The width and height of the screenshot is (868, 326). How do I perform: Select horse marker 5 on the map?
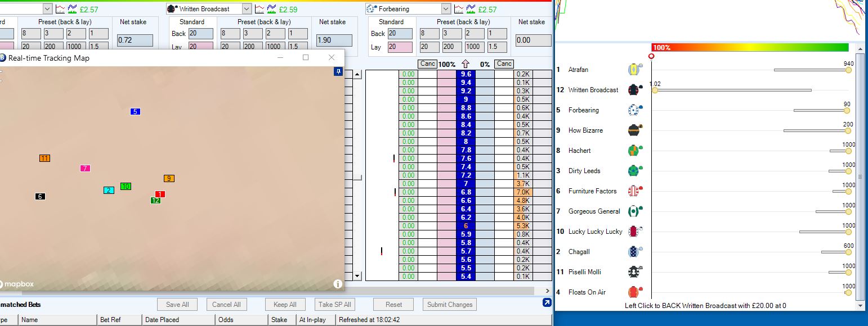pyautogui.click(x=135, y=112)
